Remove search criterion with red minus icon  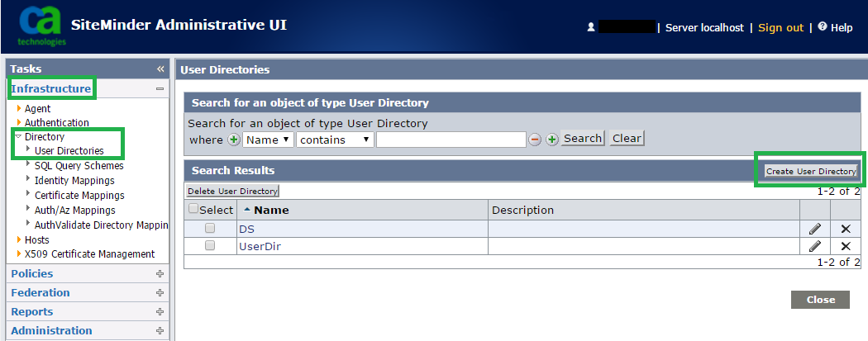pos(535,140)
